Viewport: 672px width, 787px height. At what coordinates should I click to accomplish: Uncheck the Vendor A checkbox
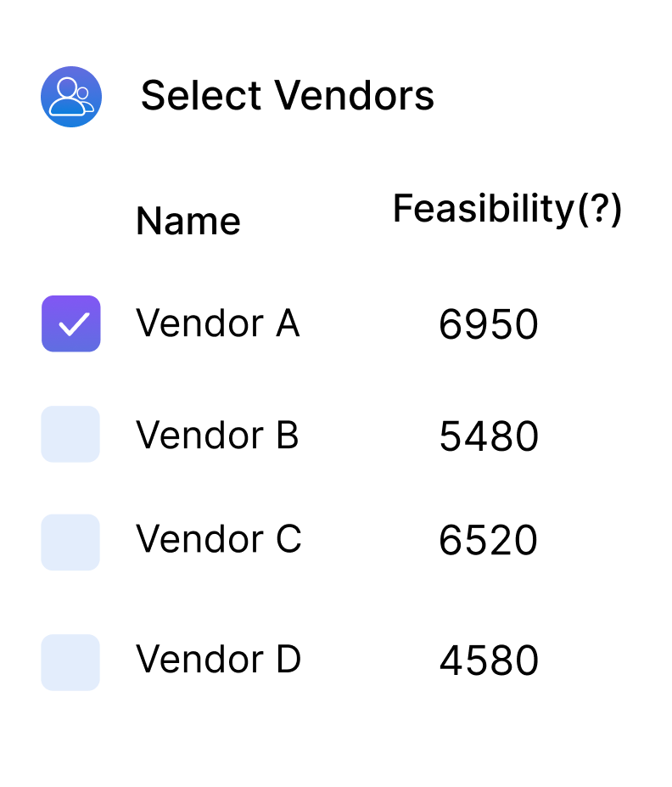[71, 323]
